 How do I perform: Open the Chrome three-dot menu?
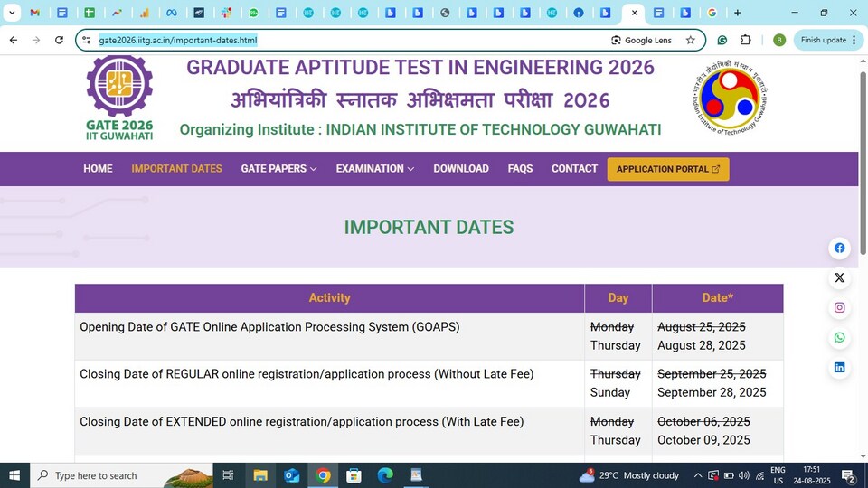854,40
